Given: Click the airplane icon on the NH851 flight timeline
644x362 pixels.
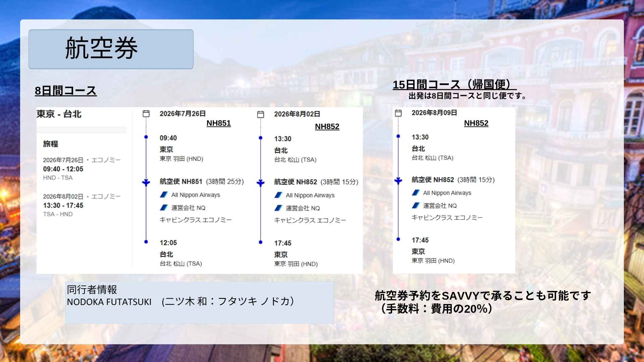Looking at the screenshot, I should (x=146, y=182).
